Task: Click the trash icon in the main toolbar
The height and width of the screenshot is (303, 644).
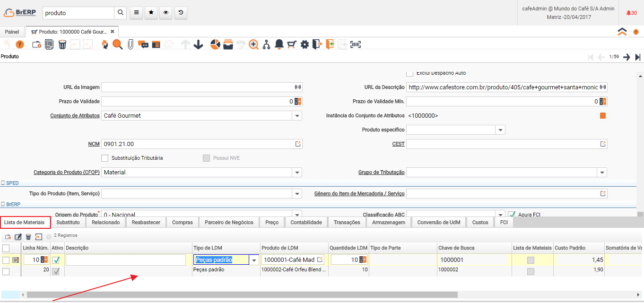Action: [x=62, y=44]
